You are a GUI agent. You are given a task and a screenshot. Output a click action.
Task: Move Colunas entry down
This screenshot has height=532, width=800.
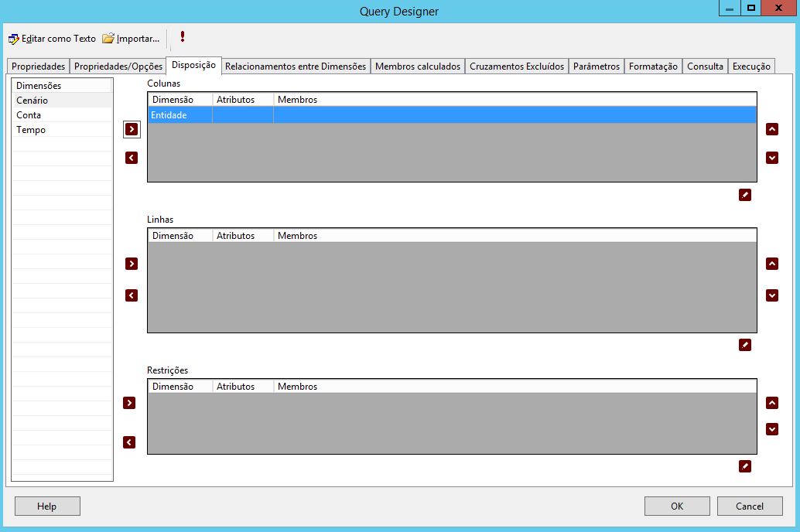[772, 158]
